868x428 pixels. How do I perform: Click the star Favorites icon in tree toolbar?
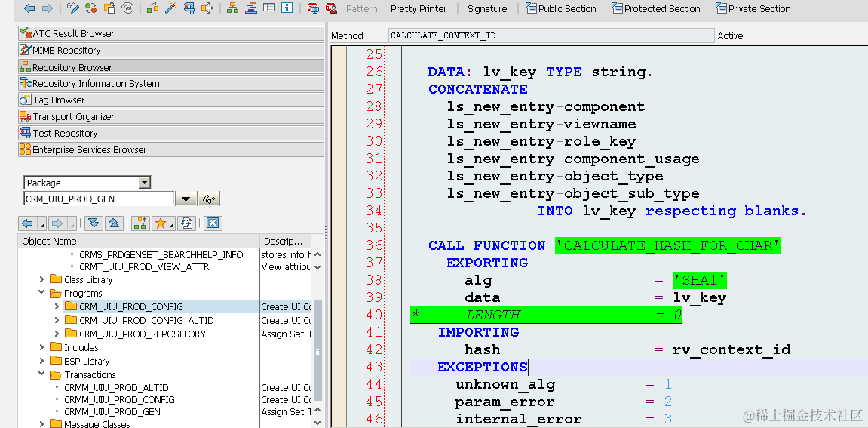click(x=160, y=223)
